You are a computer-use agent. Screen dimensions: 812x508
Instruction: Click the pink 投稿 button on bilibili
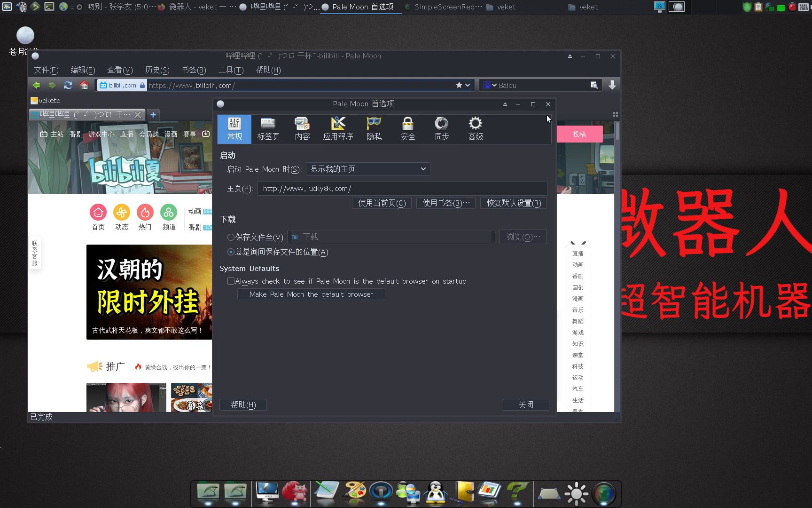[x=579, y=134]
